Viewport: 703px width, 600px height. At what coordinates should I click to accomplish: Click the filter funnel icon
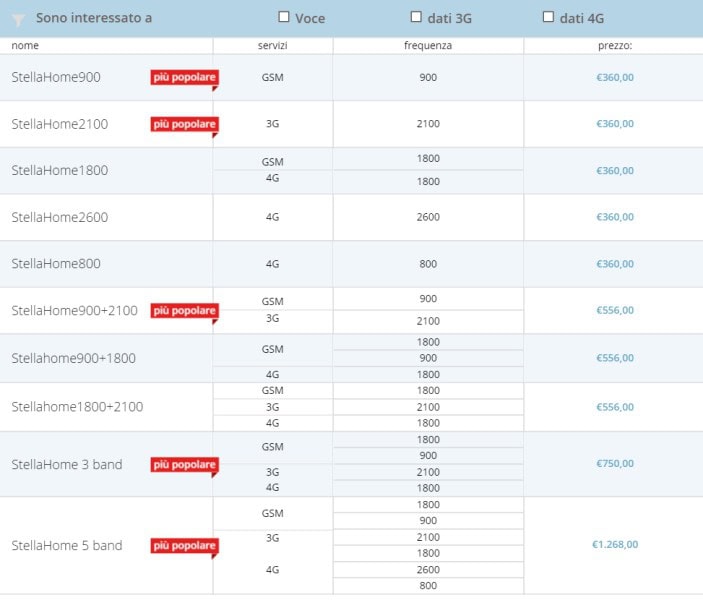[x=18, y=19]
